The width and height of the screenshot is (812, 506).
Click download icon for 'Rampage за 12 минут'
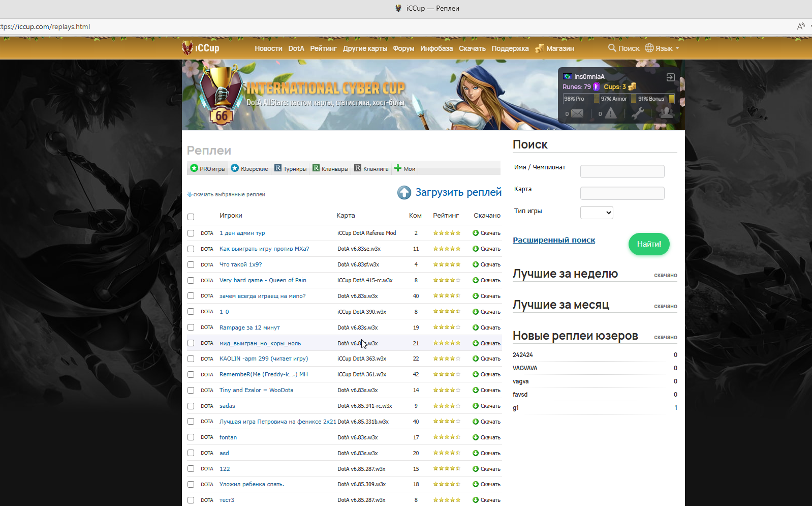click(476, 328)
